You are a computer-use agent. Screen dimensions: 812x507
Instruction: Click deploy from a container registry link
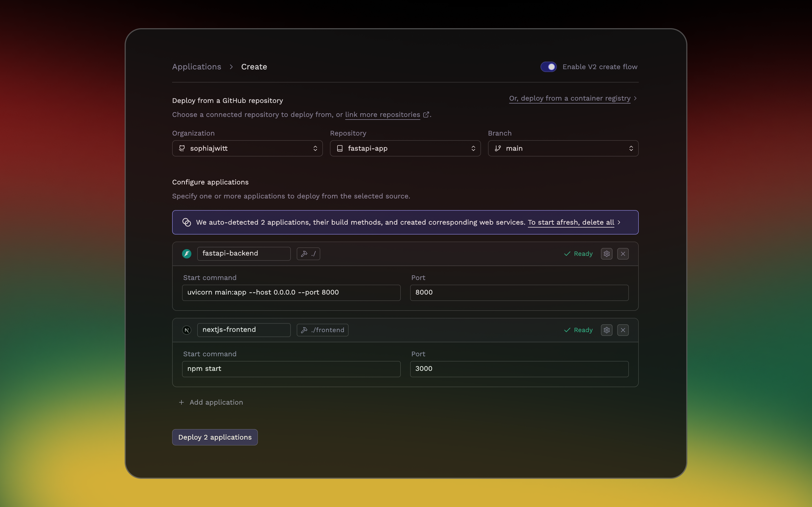point(570,98)
